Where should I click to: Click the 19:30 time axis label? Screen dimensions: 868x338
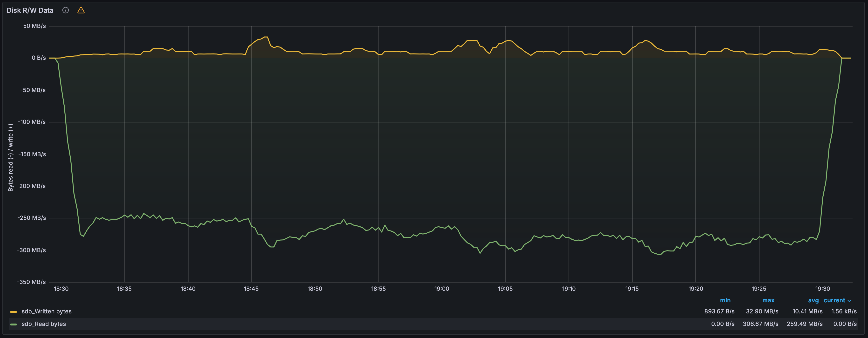coord(822,289)
